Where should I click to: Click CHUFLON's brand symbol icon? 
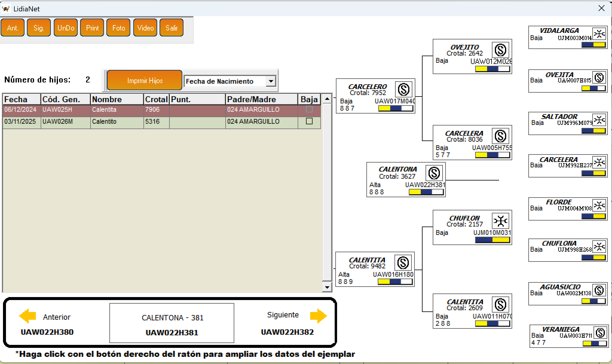coord(501,221)
